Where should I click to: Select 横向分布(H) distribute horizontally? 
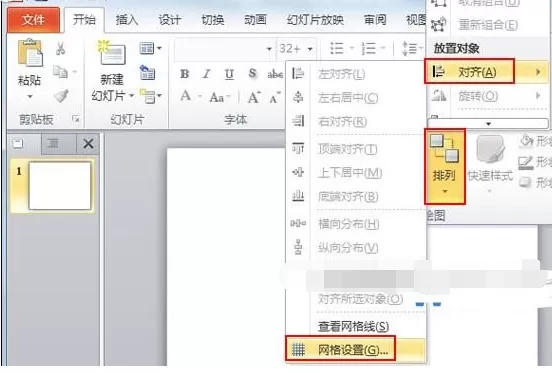pyautogui.click(x=356, y=223)
